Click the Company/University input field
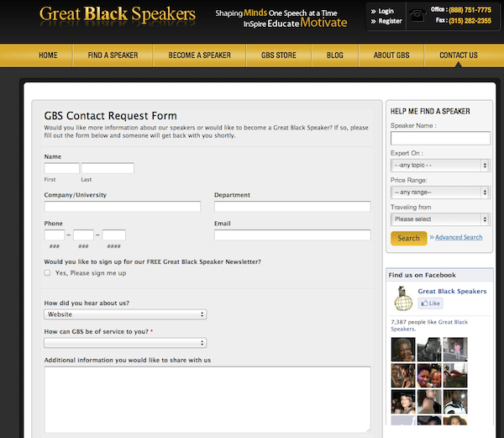 pyautogui.click(x=123, y=207)
